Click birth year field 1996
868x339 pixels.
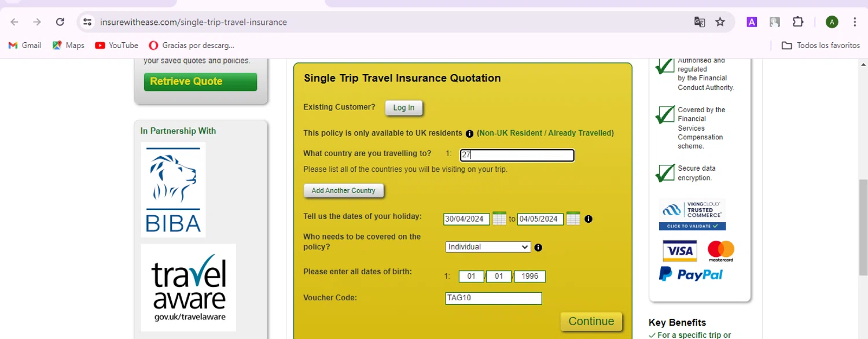coord(529,277)
